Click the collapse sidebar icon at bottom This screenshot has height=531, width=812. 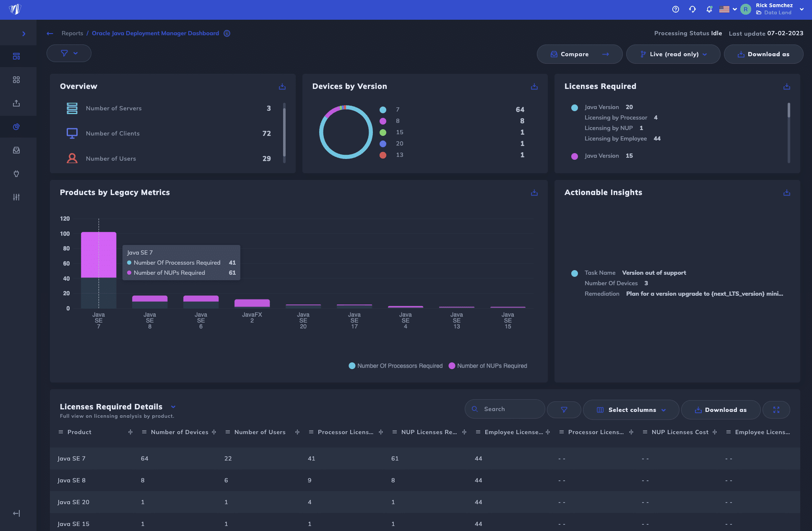[x=16, y=513]
